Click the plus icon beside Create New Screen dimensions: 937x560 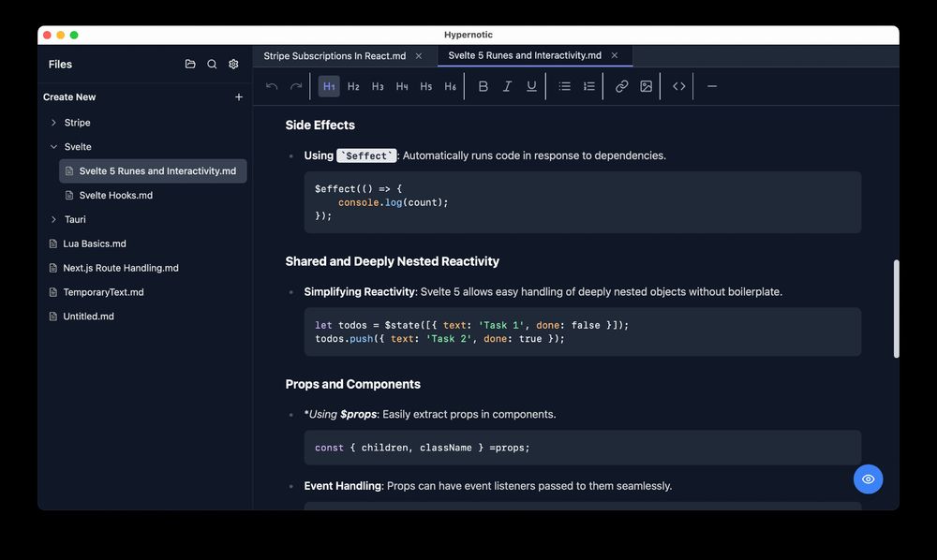tap(238, 96)
